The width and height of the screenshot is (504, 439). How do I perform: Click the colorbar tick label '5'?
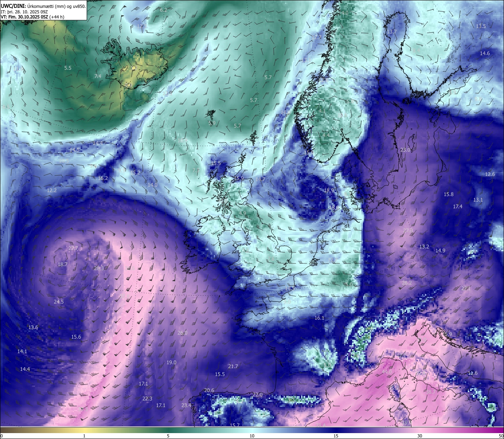pyautogui.click(x=168, y=436)
